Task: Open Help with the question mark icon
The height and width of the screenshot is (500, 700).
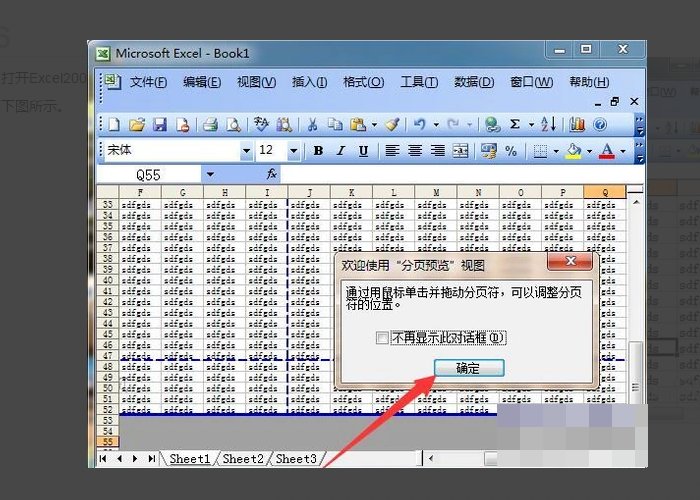Action: [600, 125]
